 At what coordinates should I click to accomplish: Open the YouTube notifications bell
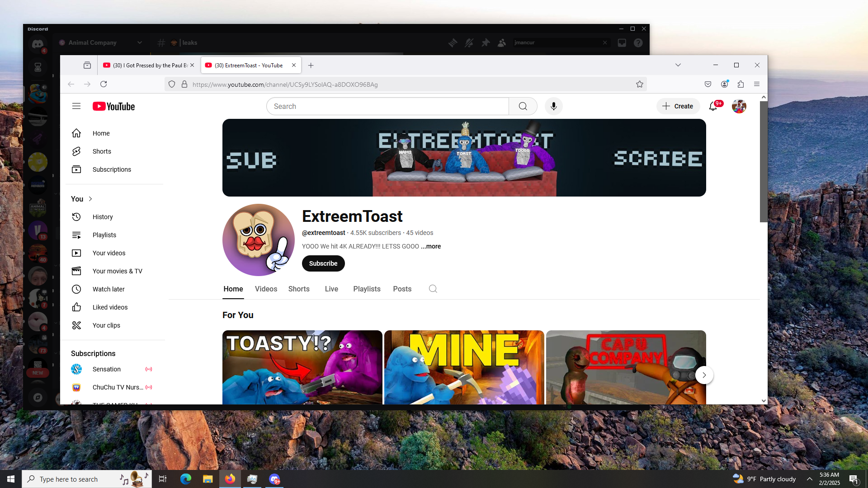pos(713,106)
